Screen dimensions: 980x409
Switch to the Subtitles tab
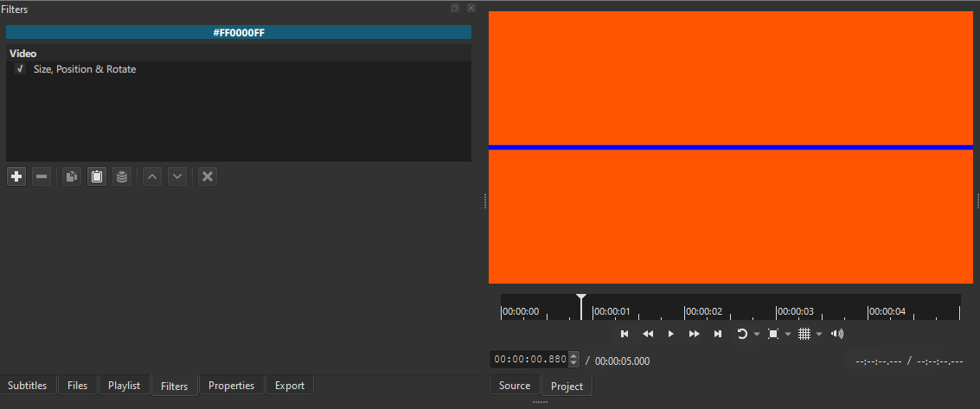pos(28,386)
